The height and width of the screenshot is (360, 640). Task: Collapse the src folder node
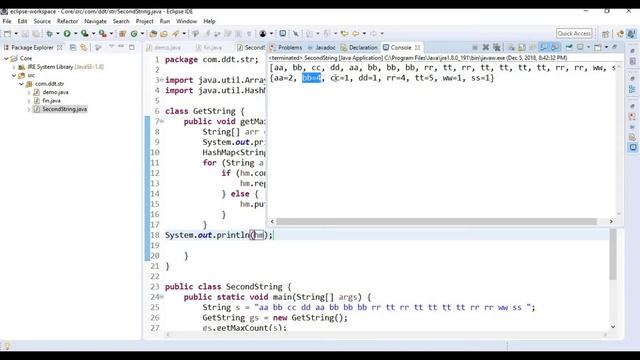[14, 76]
